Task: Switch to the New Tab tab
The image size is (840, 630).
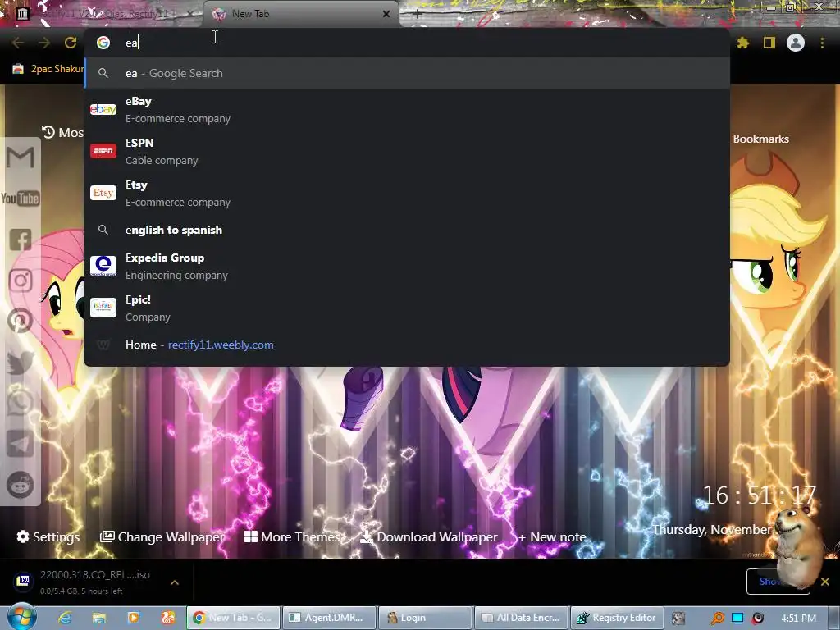Action: (300, 15)
